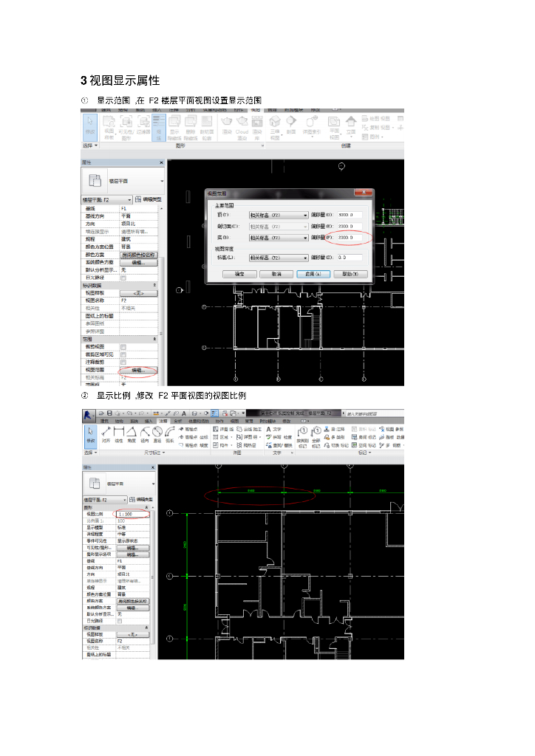Select the 修改 arrow tool in the upper ribbon
535x756 pixels.
[89, 126]
